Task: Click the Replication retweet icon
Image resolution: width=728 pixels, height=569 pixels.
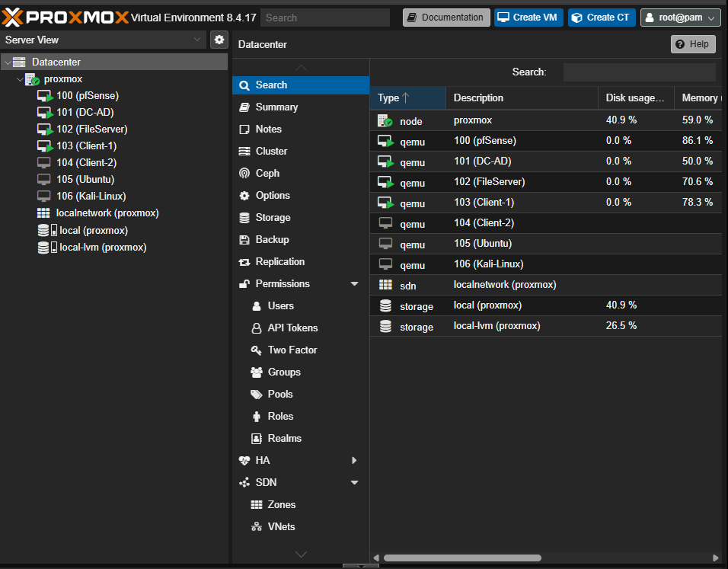Action: pyautogui.click(x=244, y=262)
